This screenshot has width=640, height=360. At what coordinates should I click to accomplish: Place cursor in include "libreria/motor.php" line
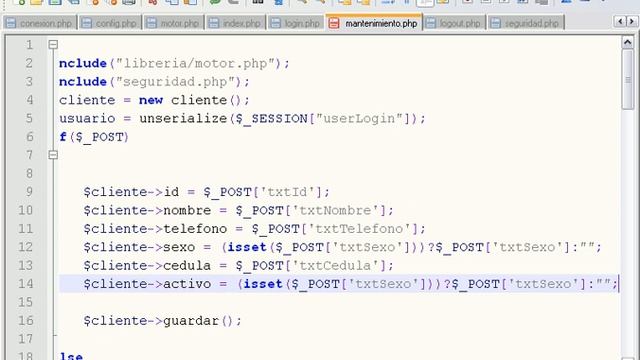174,63
